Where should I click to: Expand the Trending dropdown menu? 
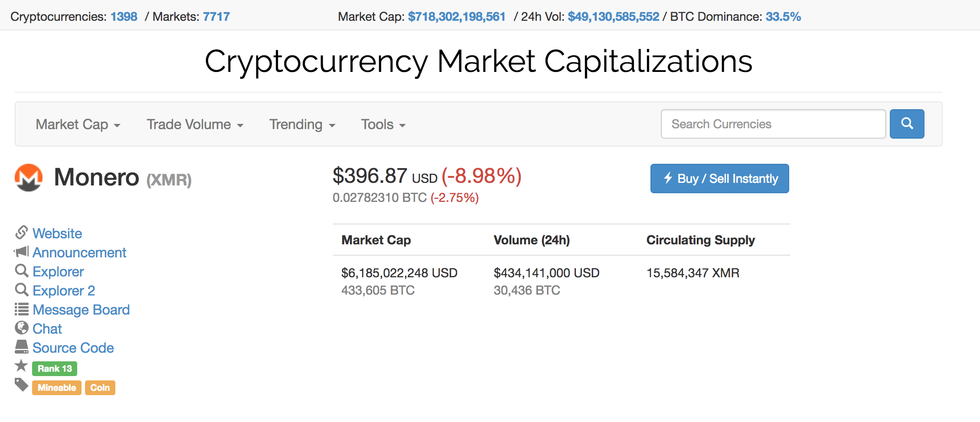pyautogui.click(x=303, y=124)
